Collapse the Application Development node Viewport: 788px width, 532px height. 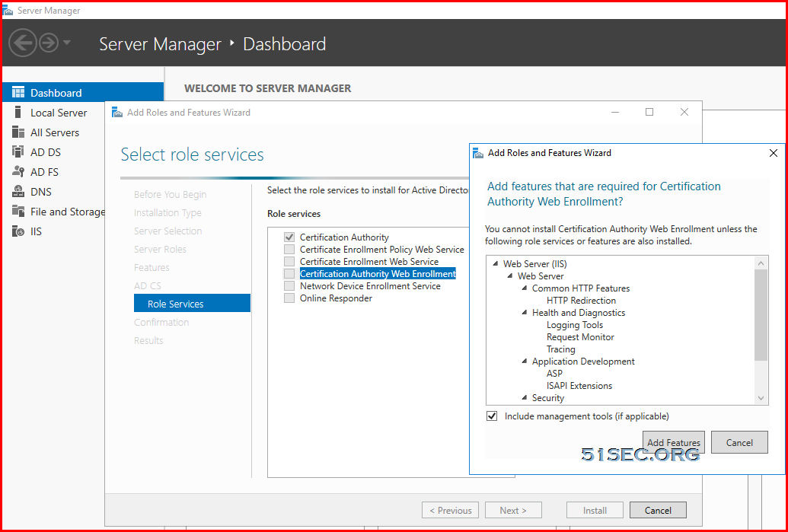tap(525, 362)
